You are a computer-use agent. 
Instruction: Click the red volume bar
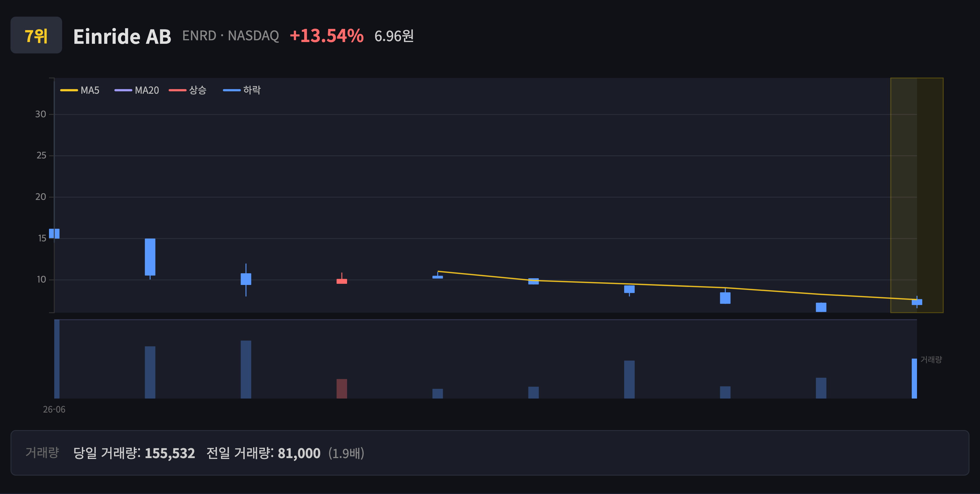pyautogui.click(x=342, y=389)
